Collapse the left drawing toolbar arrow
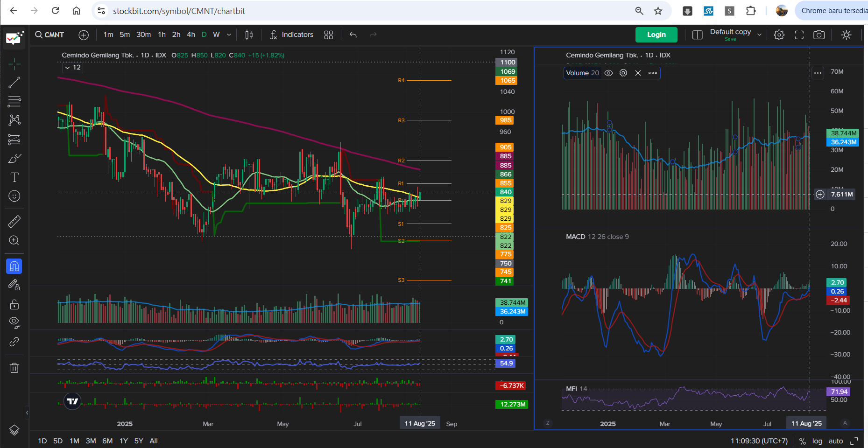The image size is (868, 448). [27, 413]
